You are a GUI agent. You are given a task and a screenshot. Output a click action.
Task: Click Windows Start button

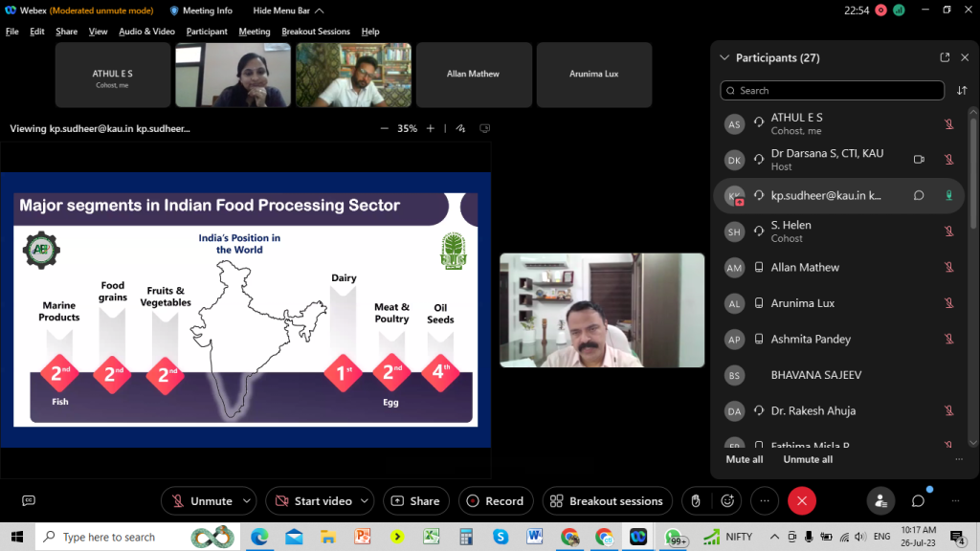[17, 537]
